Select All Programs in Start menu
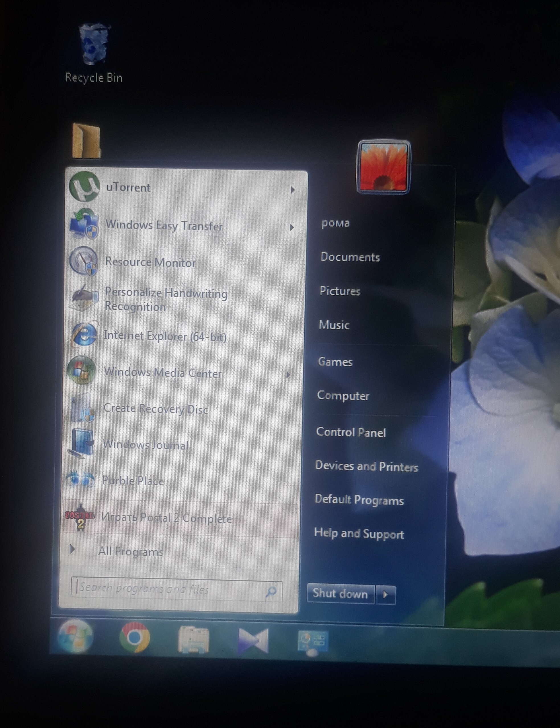560x728 pixels. tap(131, 551)
